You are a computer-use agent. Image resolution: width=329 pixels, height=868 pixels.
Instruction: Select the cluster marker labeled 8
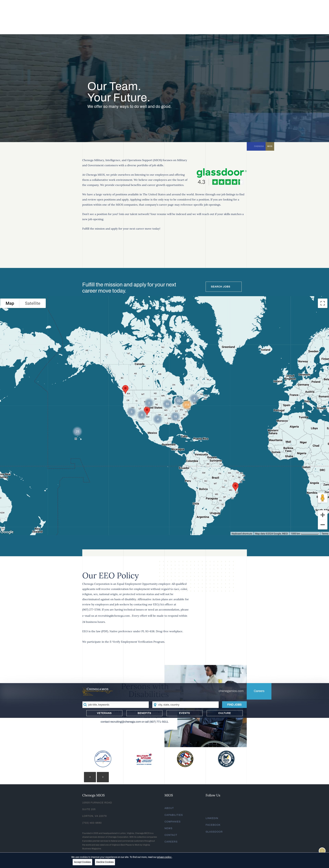tap(142, 415)
